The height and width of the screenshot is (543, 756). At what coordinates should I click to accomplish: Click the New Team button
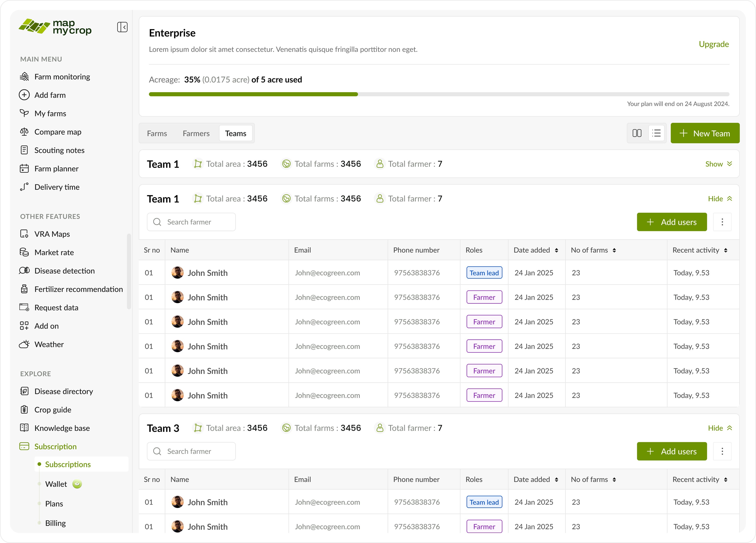click(705, 133)
